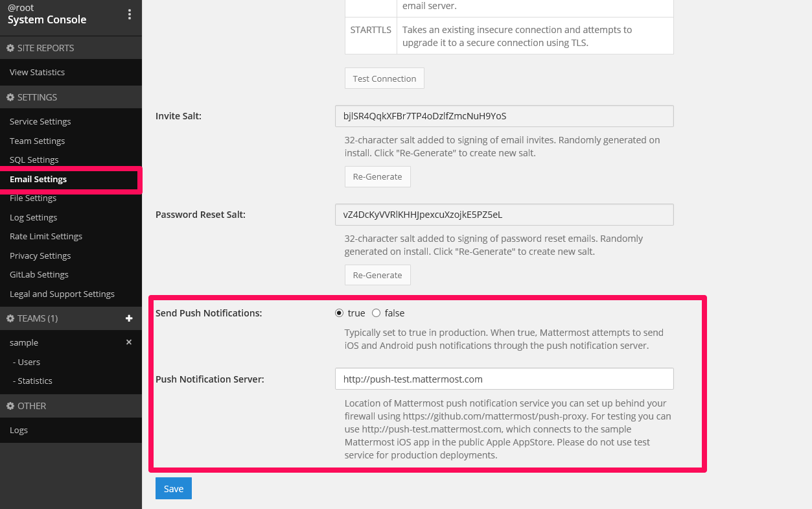
Task: Click the gear icon beside OTHER header
Action: pos(10,406)
